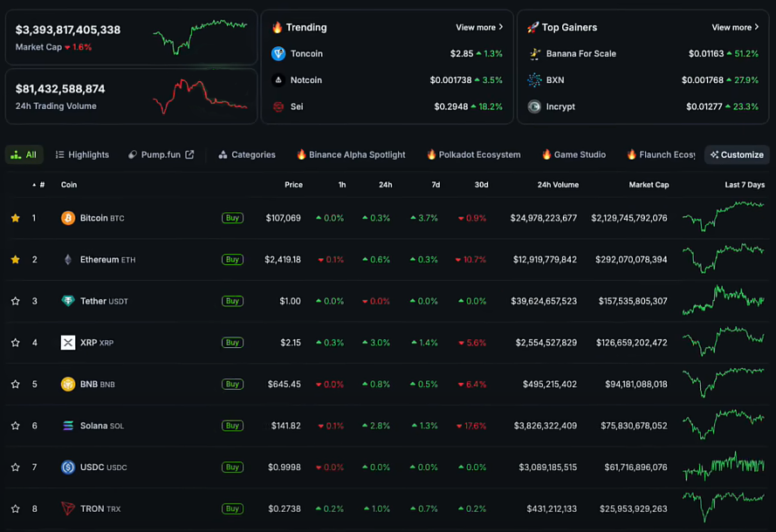Click the XRP coin logo icon
776x532 pixels.
[x=68, y=343]
